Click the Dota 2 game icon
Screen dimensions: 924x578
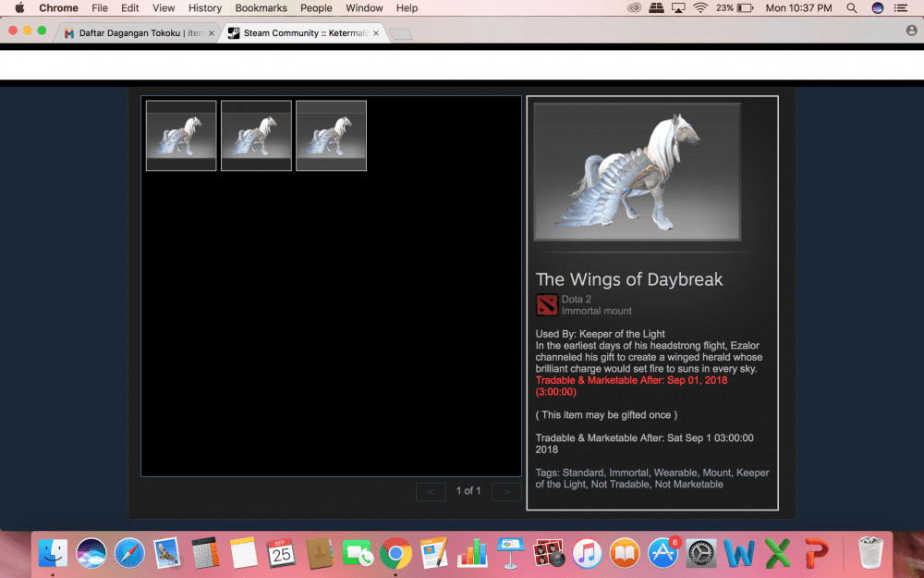(x=546, y=305)
